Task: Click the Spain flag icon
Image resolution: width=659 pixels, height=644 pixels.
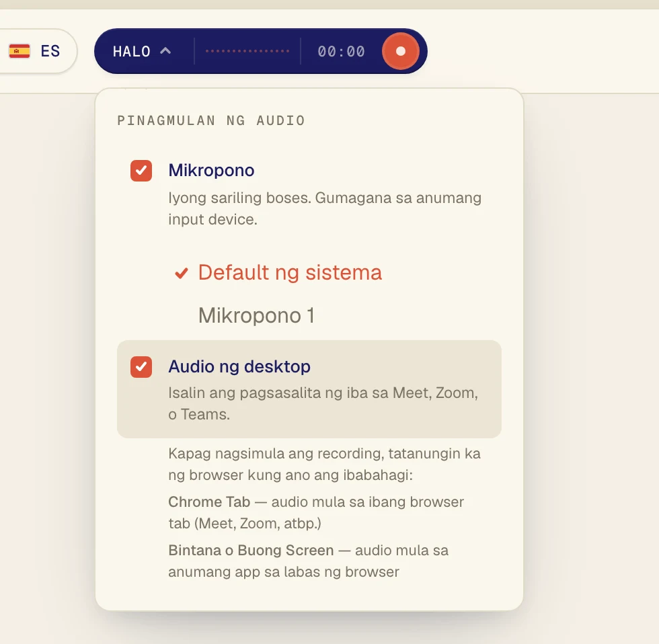Action: (x=20, y=51)
